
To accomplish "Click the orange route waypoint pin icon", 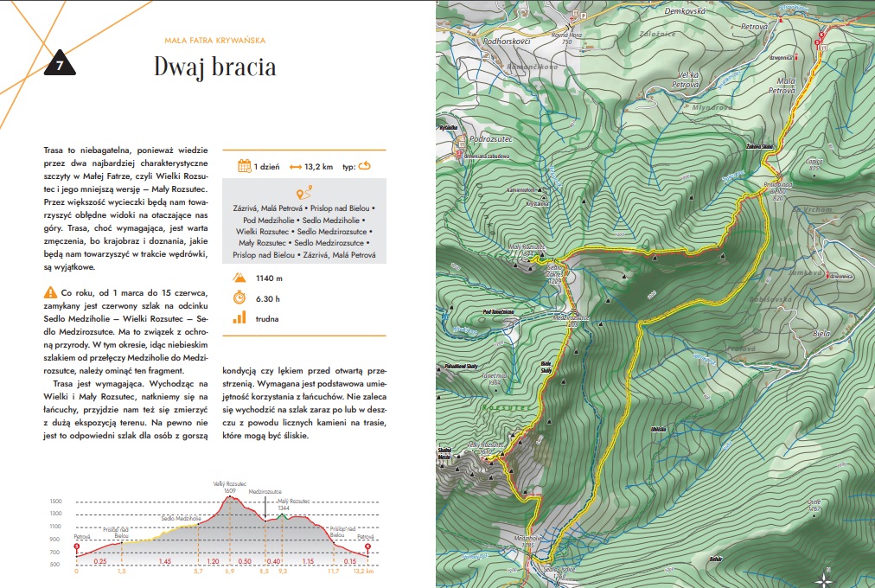I will [x=303, y=193].
